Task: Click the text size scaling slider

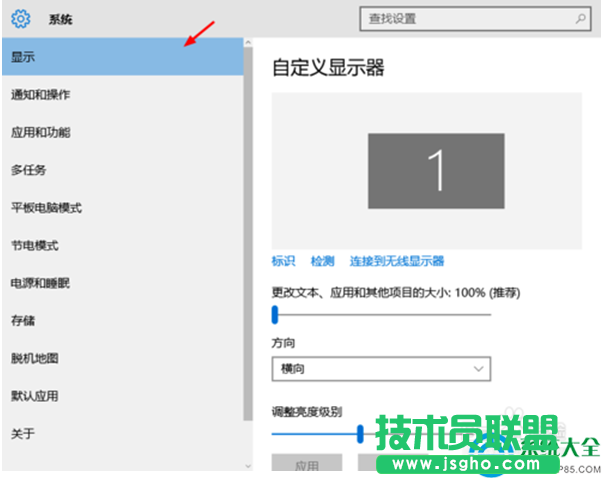Action: pyautogui.click(x=381, y=315)
